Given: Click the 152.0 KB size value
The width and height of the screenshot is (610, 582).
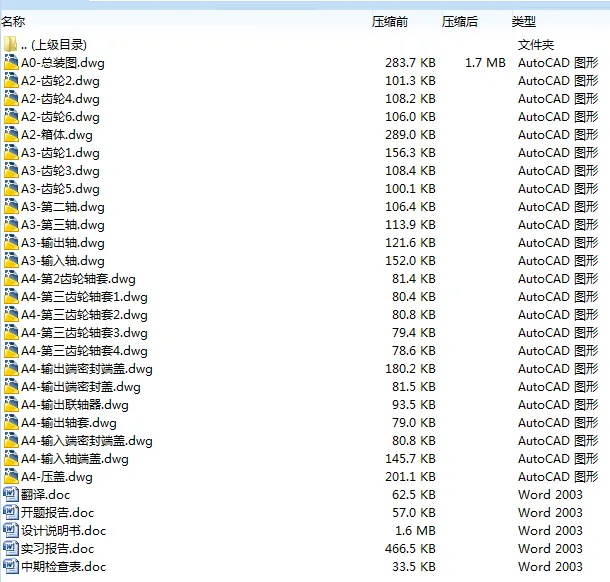Looking at the screenshot, I should tap(410, 261).
